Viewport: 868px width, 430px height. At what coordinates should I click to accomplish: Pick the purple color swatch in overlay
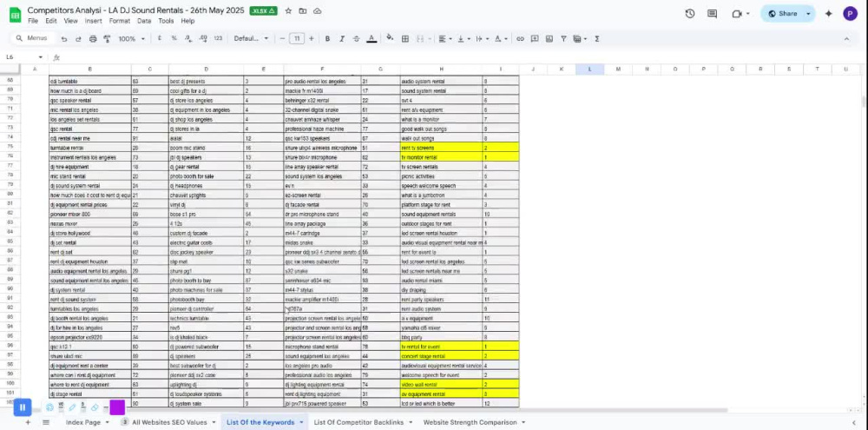pyautogui.click(x=117, y=407)
